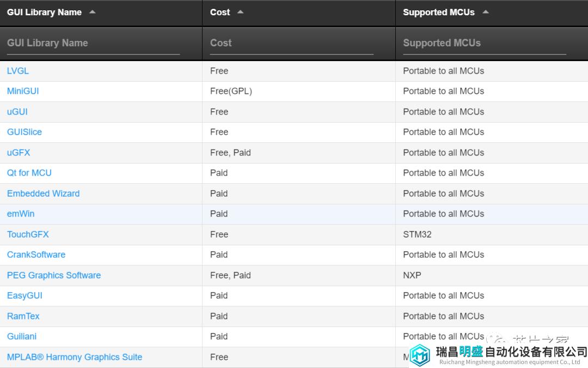Click "Portable to all MCUs" in LVGL row

click(443, 71)
